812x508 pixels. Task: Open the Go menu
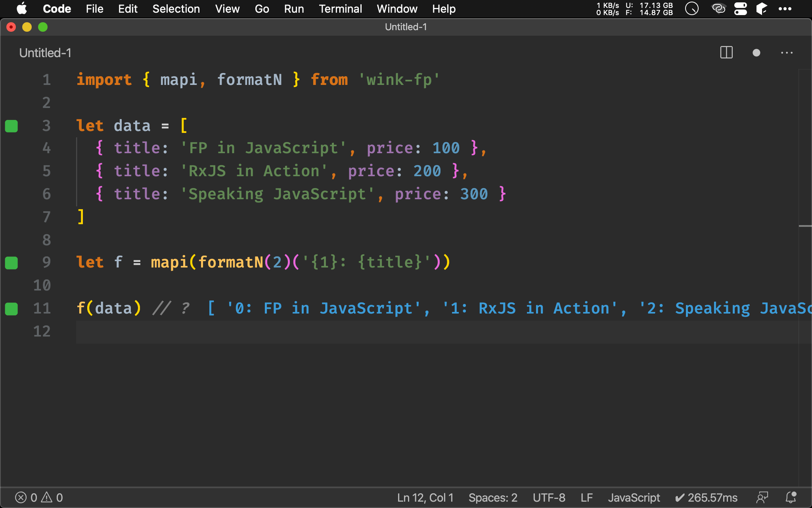[x=262, y=9]
